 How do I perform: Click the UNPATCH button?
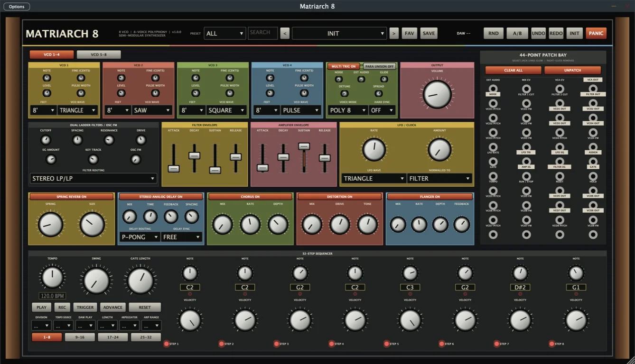click(572, 70)
